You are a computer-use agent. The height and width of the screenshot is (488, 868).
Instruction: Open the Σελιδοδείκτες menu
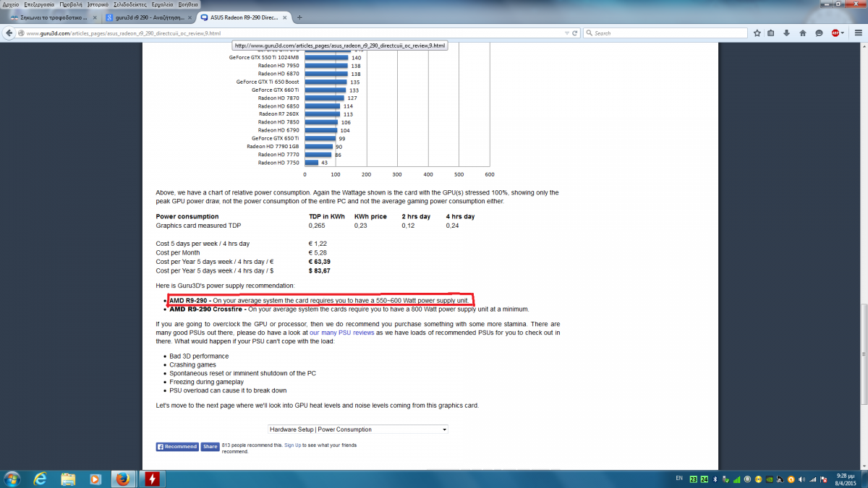[132, 4]
